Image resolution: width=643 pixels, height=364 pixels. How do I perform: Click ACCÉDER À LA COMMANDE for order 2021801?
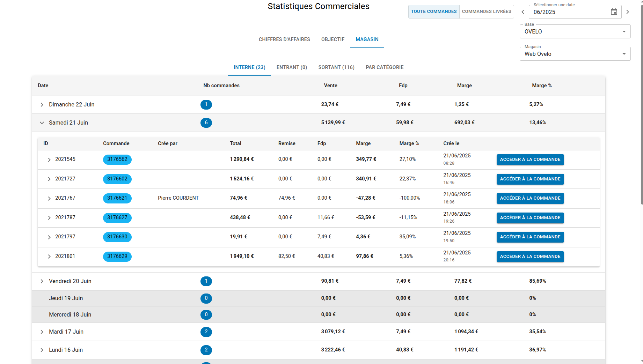click(530, 257)
